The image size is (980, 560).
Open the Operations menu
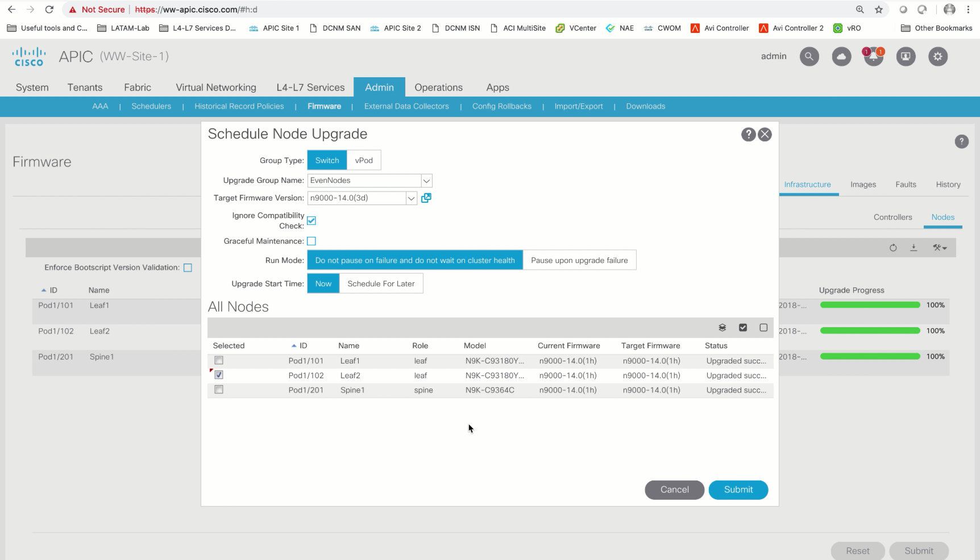click(x=438, y=87)
